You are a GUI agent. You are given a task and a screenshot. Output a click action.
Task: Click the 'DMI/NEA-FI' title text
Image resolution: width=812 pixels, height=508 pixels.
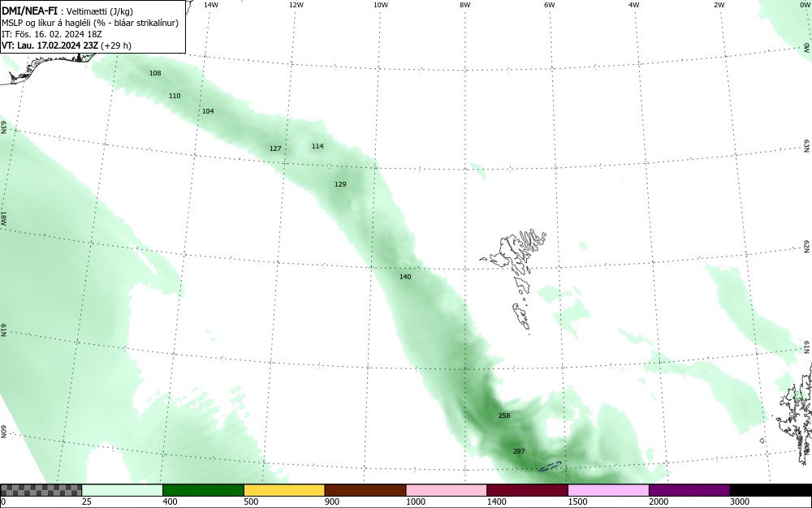click(x=29, y=11)
